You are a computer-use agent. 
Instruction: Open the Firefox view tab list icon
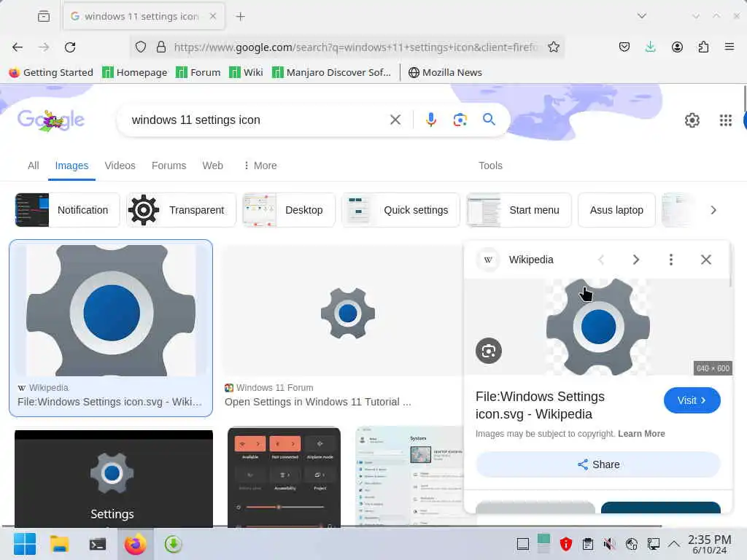[x=44, y=17]
